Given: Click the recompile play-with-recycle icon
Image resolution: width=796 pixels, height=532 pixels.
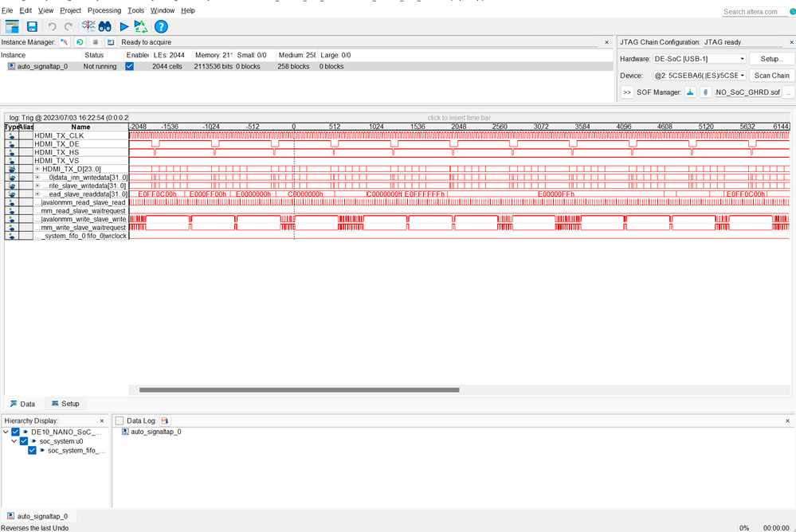Looking at the screenshot, I should click(140, 27).
